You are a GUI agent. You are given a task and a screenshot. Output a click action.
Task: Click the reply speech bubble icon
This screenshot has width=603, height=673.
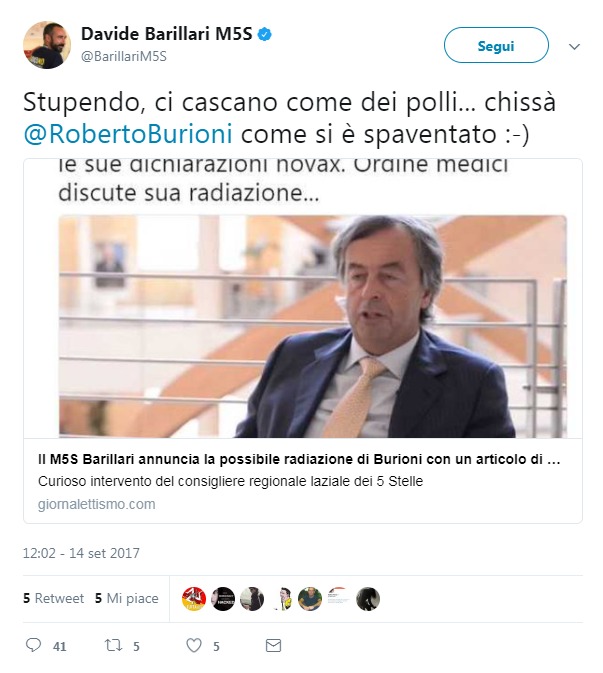33,645
